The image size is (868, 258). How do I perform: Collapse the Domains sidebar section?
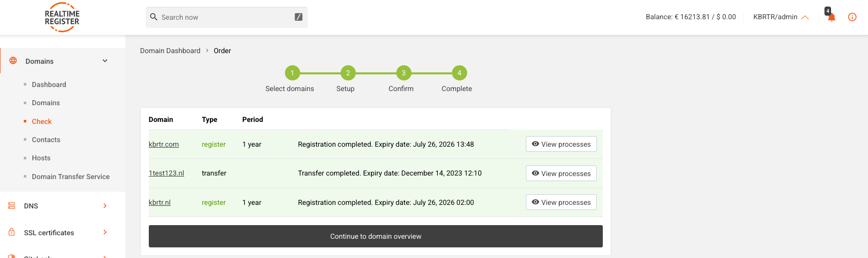pyautogui.click(x=105, y=61)
